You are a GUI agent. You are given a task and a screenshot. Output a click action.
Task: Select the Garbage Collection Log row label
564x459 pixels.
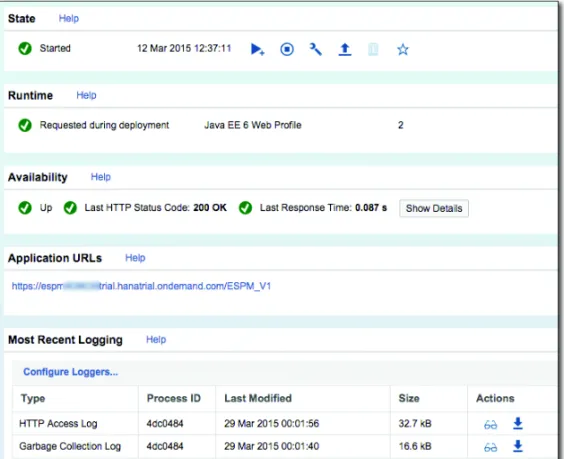pyautogui.click(x=70, y=446)
